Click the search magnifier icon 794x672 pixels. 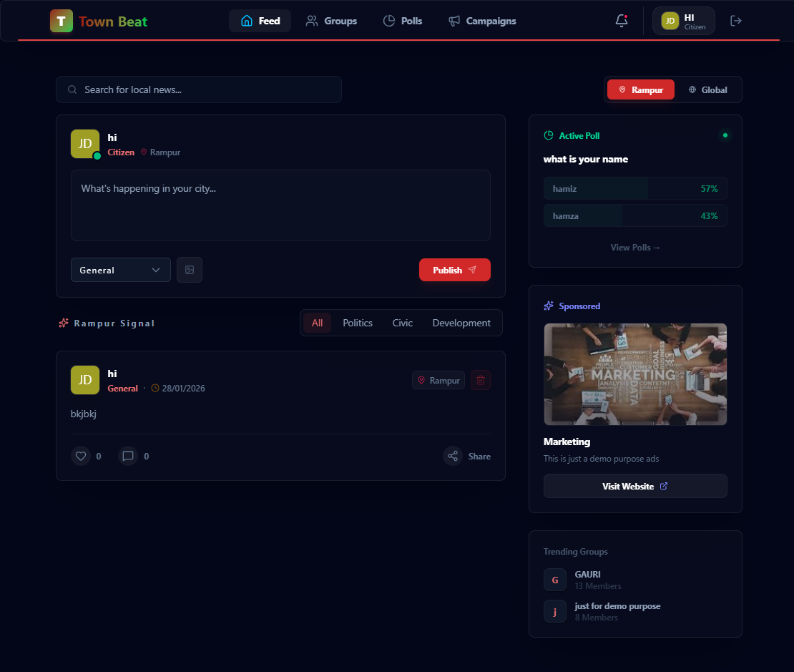pos(72,89)
